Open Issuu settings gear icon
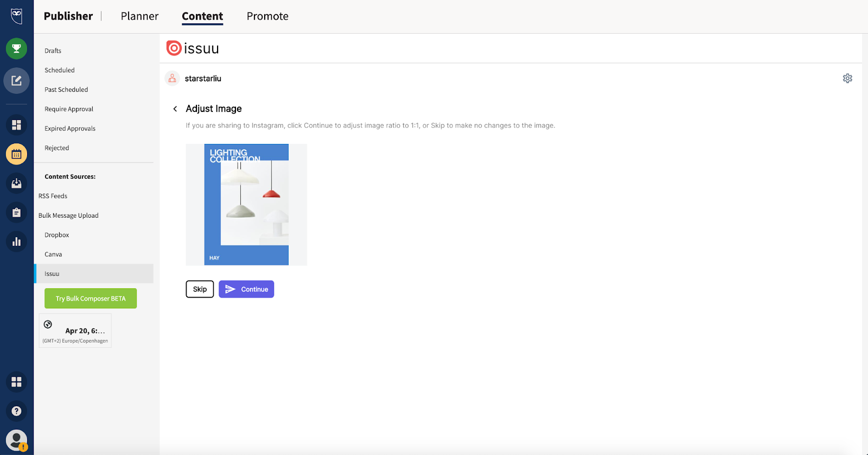This screenshot has width=868, height=455. (x=847, y=78)
